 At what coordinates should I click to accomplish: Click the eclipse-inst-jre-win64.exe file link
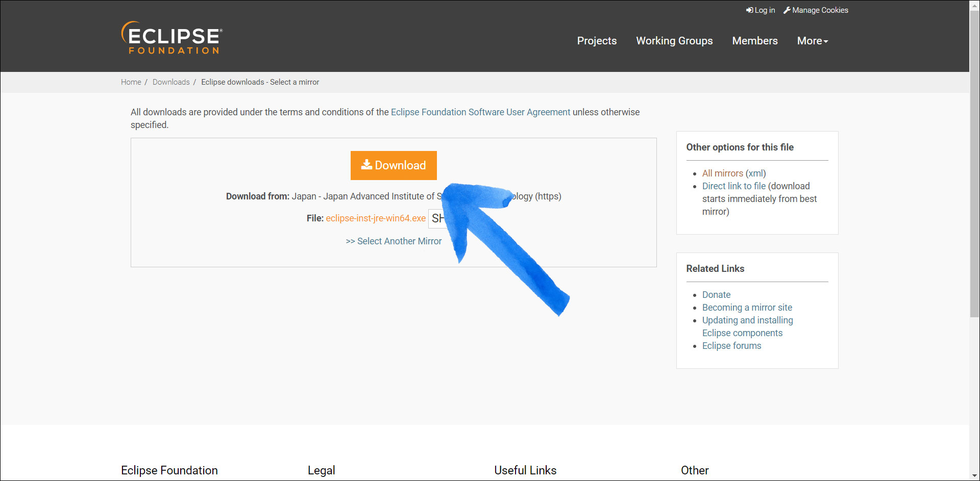pos(376,218)
